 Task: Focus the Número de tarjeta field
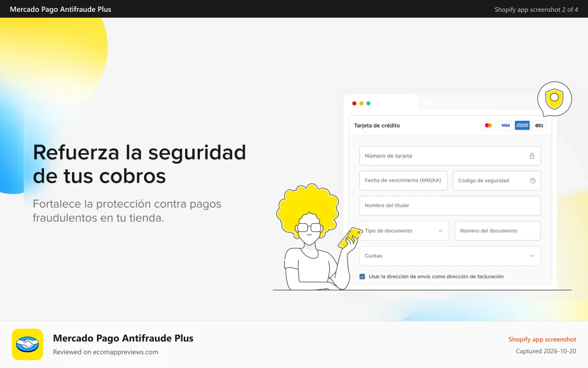pos(450,156)
